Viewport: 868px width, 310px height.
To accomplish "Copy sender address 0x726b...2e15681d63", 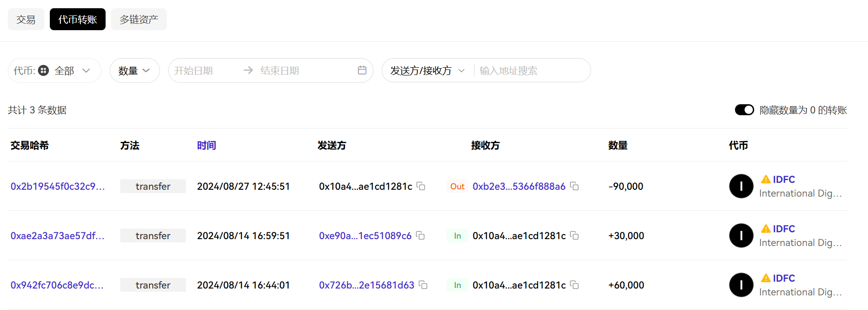I will click(423, 285).
